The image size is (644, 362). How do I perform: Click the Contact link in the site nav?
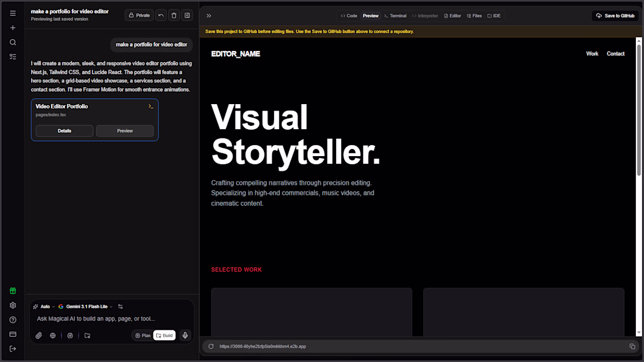point(615,54)
